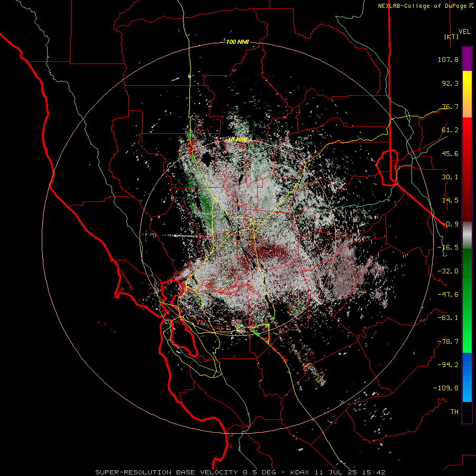Click the blue segment of the velocity color bar
Viewport: 476px width, 476px height.
(x=467, y=377)
